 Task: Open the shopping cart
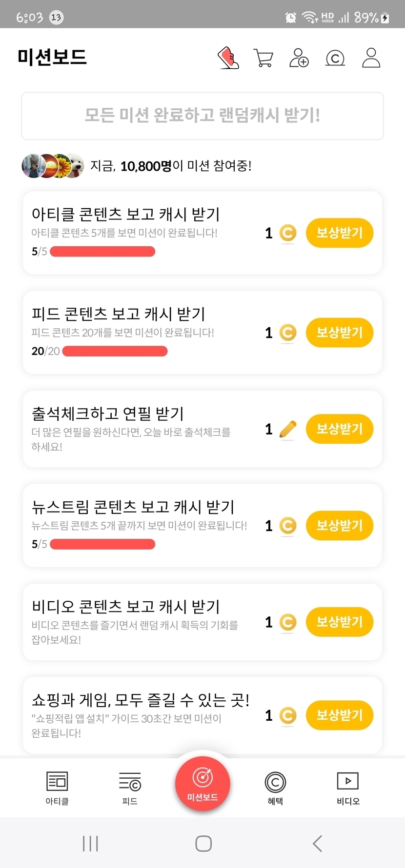[263, 58]
